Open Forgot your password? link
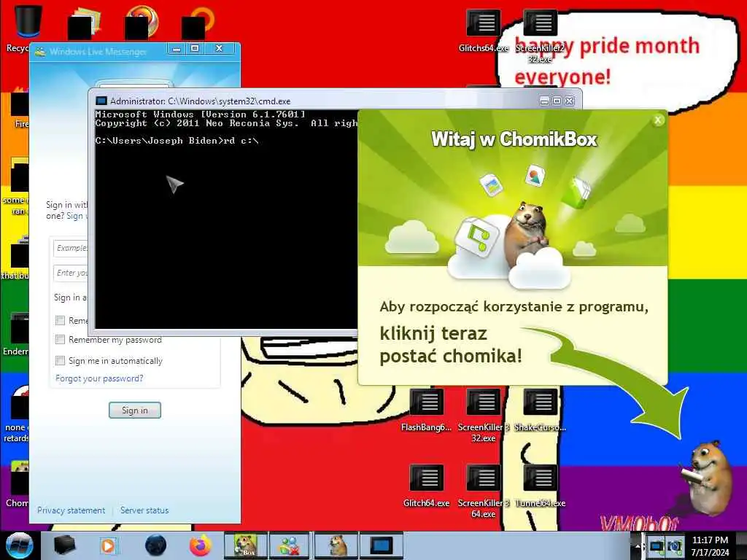The image size is (747, 560). click(x=99, y=378)
